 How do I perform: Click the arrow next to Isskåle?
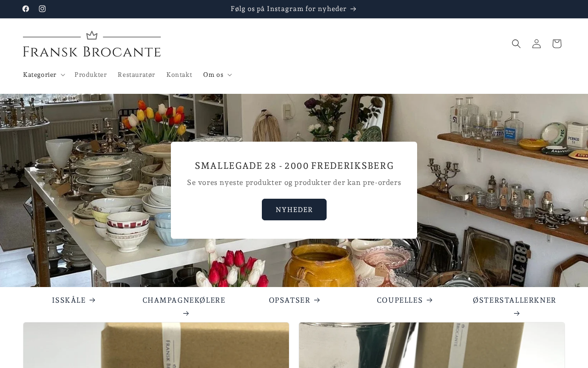92,300
